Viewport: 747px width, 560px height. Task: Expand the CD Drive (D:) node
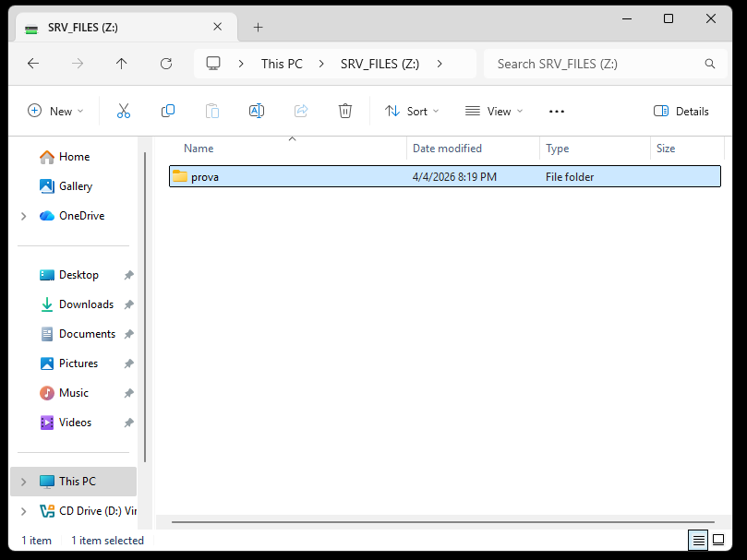(x=23, y=511)
